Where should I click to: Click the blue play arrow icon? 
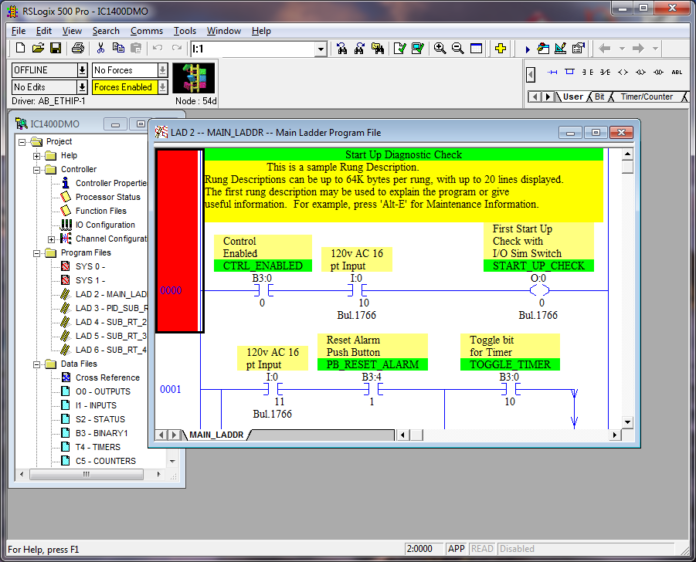[527, 49]
